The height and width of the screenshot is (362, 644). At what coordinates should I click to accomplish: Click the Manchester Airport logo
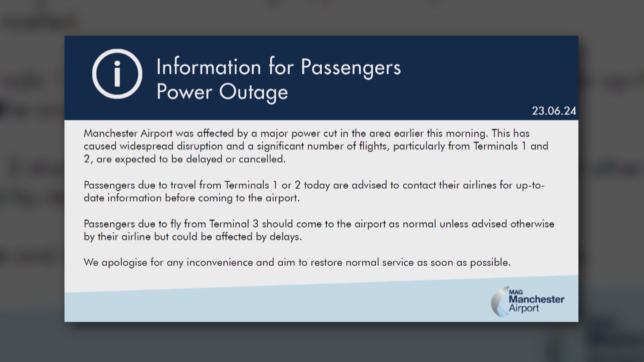coord(528,301)
